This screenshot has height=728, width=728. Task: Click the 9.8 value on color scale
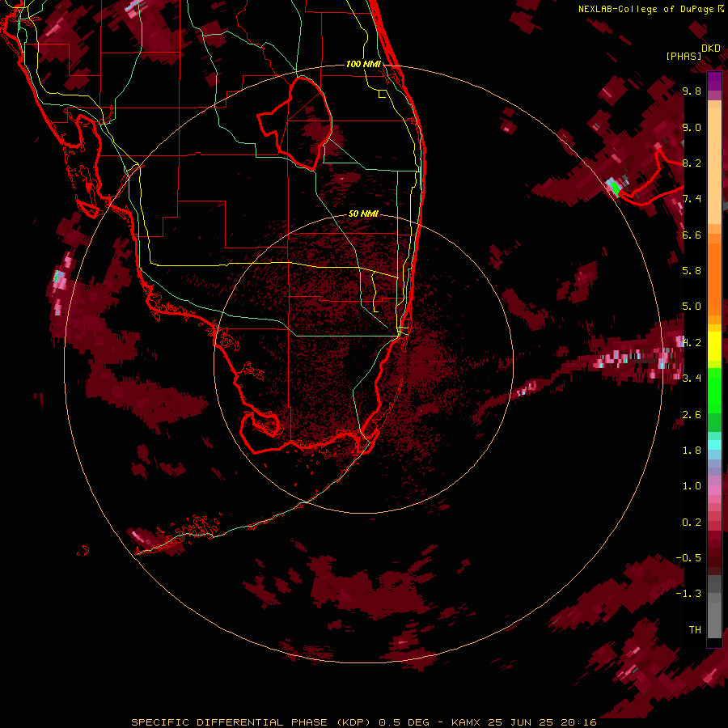click(x=692, y=91)
